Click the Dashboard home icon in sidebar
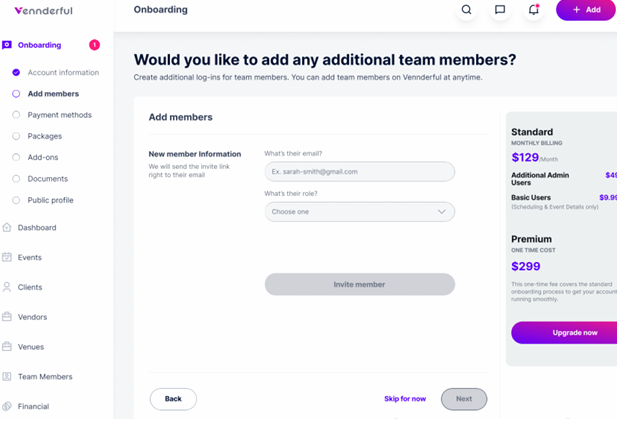 coord(7,228)
